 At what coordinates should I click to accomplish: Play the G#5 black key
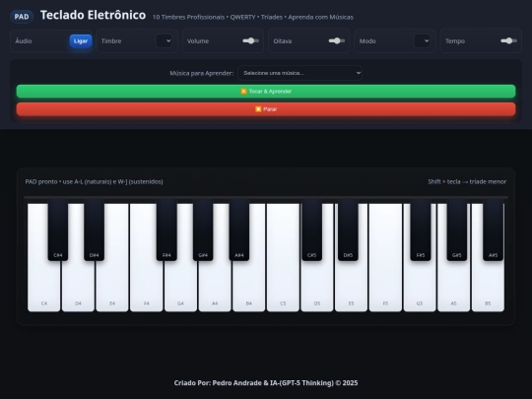(x=457, y=230)
